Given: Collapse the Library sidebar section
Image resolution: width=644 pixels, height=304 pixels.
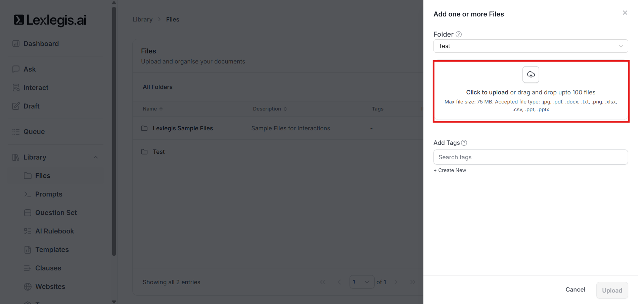Looking at the screenshot, I should pos(96,157).
